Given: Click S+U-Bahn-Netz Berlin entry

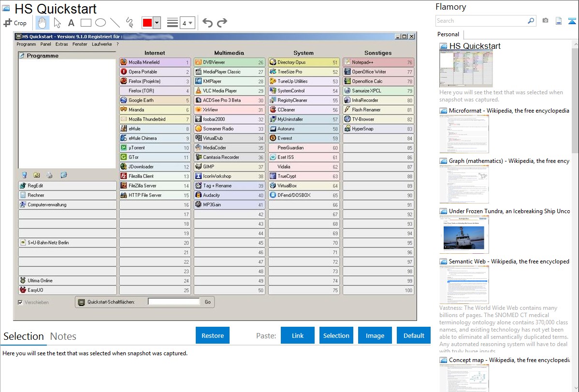Looking at the screenshot, I should 68,243.
